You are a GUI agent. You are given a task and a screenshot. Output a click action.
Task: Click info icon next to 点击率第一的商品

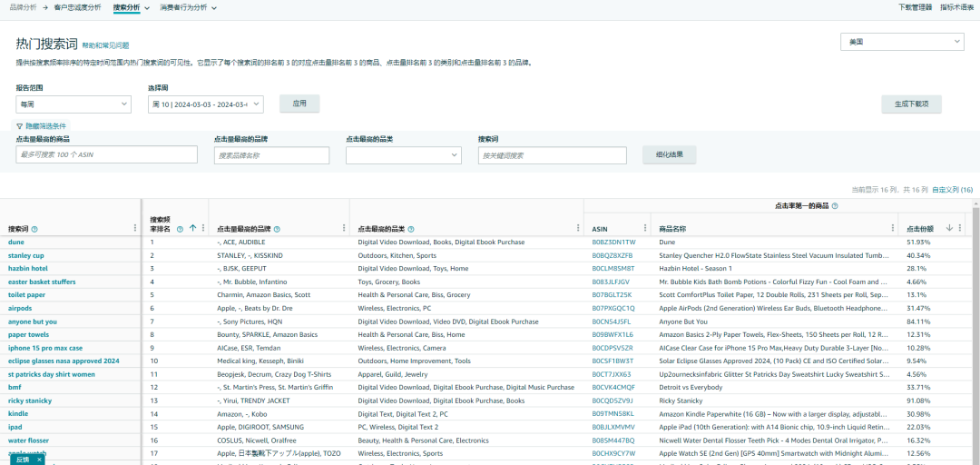click(835, 205)
